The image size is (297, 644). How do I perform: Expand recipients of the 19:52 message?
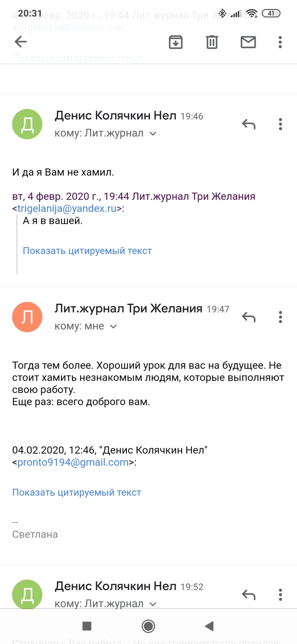(x=153, y=604)
